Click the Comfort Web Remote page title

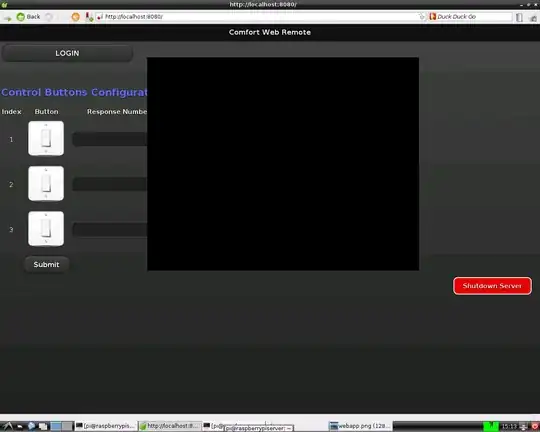[x=270, y=32]
